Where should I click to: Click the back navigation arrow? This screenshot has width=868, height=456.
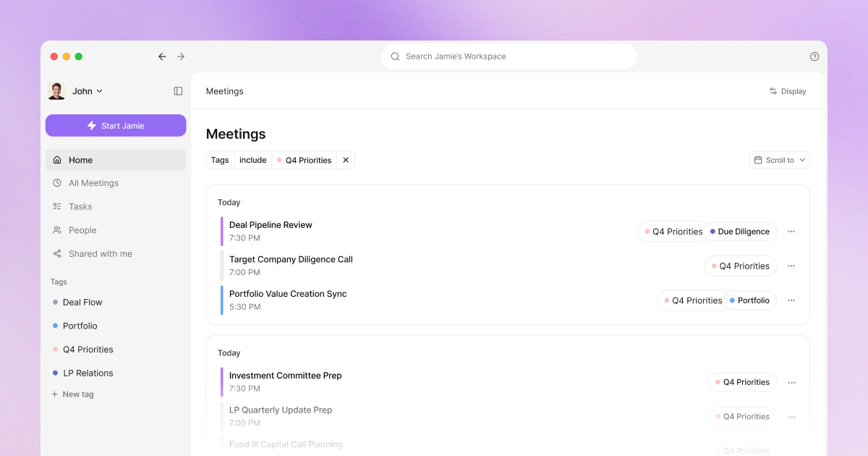click(x=162, y=56)
